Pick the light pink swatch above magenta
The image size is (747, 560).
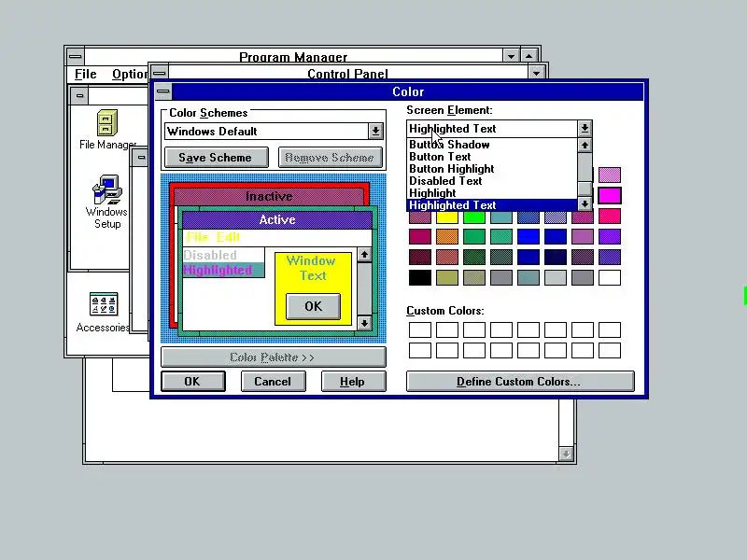click(x=610, y=175)
